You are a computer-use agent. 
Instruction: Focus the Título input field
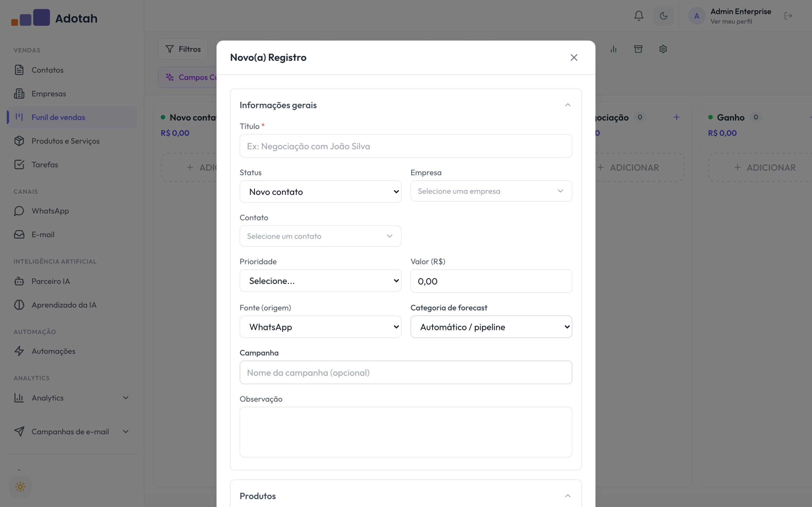[x=406, y=146]
